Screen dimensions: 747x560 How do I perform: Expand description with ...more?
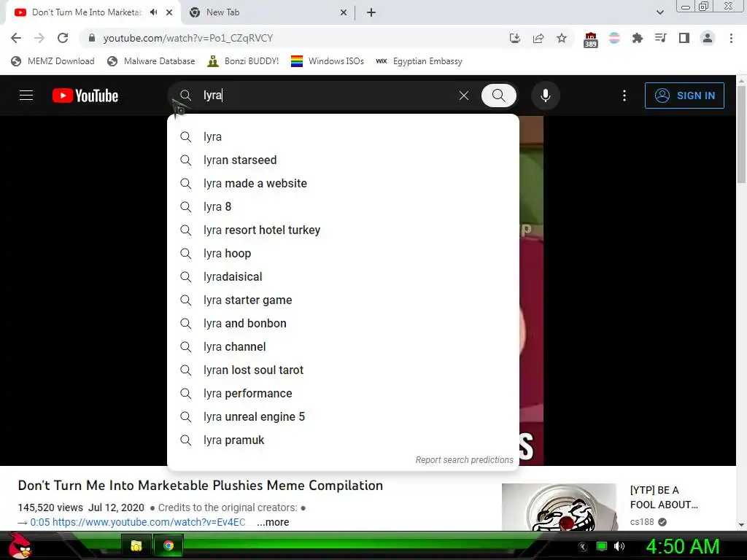(x=273, y=522)
